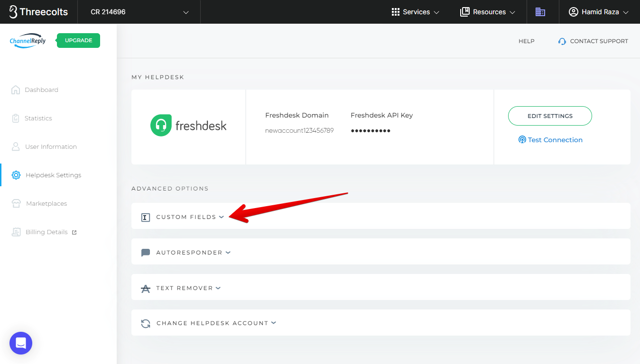Click the Dashboard home icon

pos(16,90)
